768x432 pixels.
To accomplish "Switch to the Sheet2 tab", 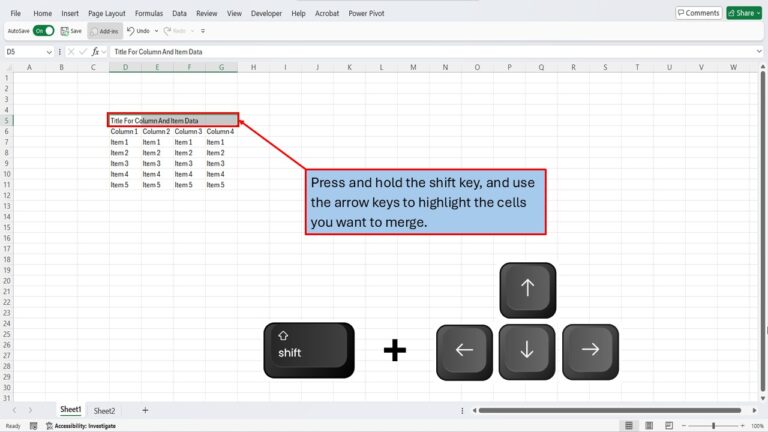I will 104,411.
